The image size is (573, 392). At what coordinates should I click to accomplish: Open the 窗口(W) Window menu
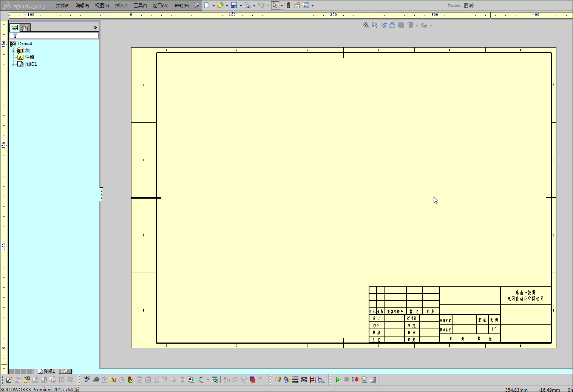click(161, 6)
